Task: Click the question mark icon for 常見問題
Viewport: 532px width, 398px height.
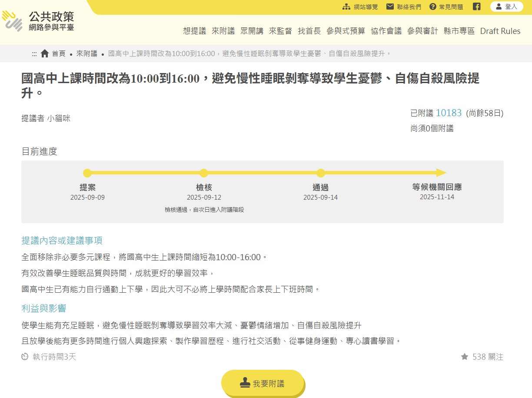Action: 433,7
